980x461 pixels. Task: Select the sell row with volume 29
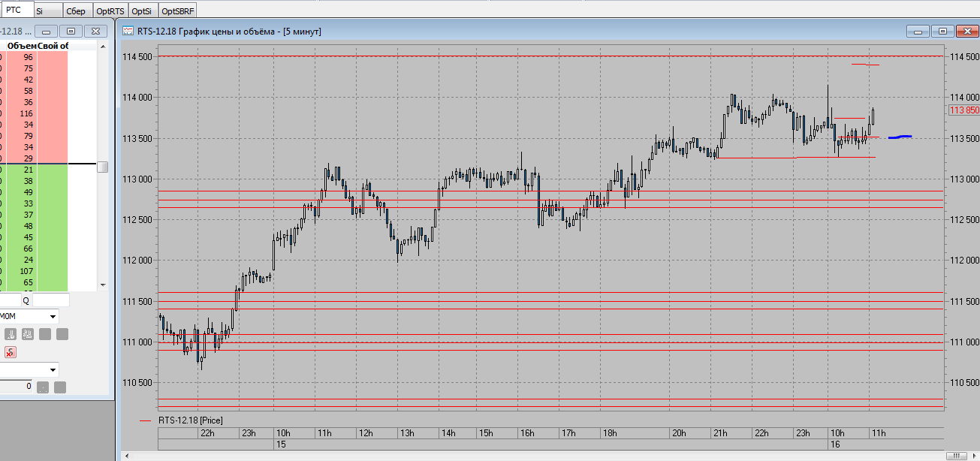pyautogui.click(x=34, y=158)
